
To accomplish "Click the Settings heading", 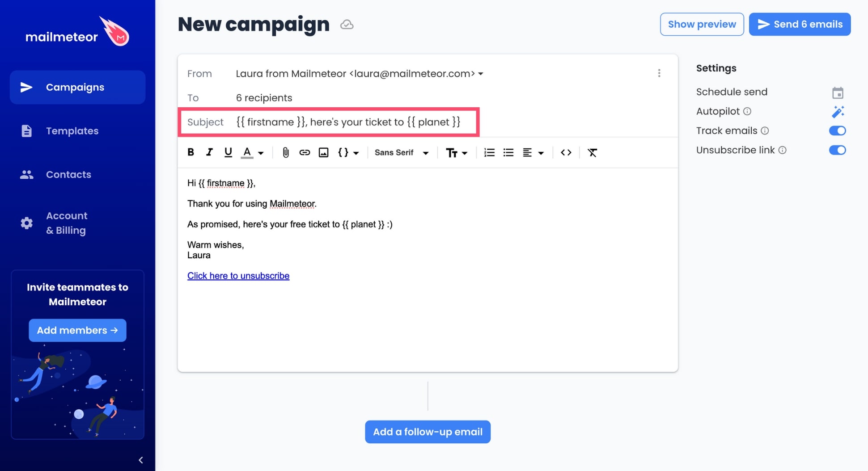I will (x=716, y=68).
